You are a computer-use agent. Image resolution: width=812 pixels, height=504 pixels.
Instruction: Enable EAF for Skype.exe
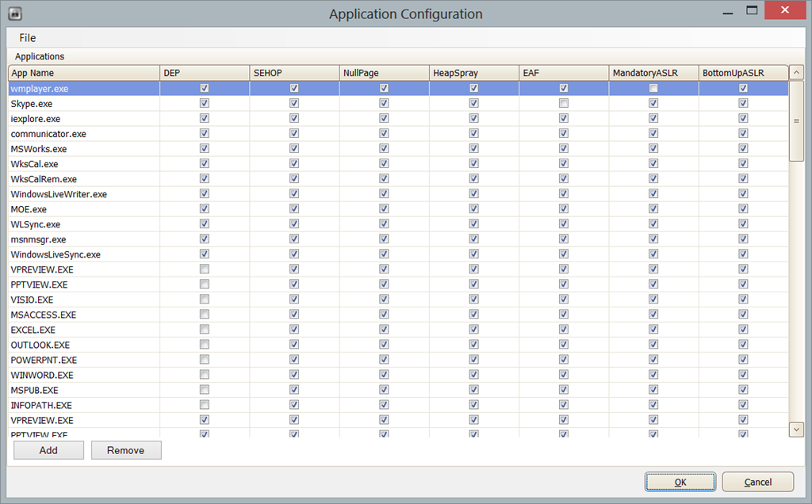coord(564,103)
